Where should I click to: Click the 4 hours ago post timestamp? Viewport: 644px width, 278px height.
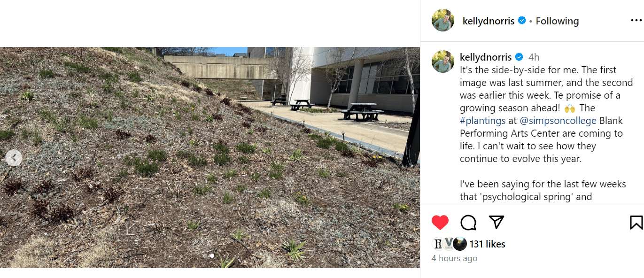tap(454, 258)
